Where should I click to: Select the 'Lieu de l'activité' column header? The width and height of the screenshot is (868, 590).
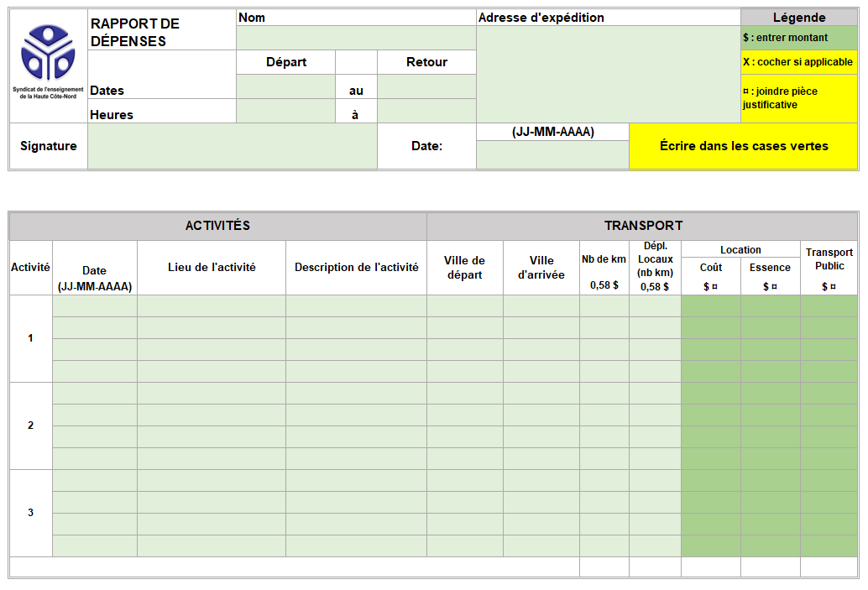pyautogui.click(x=212, y=268)
